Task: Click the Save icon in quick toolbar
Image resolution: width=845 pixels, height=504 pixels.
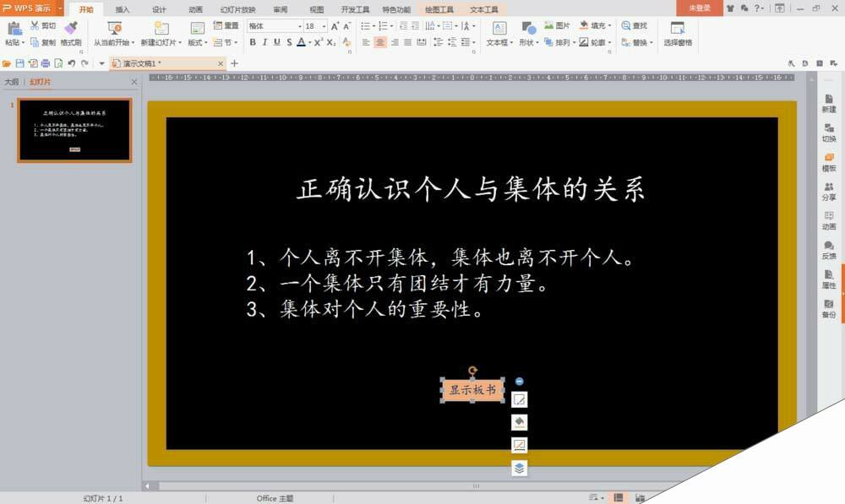Action: [19, 63]
